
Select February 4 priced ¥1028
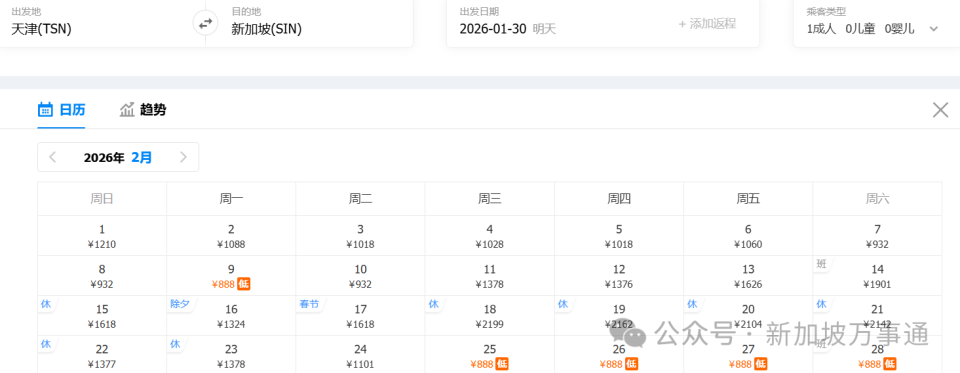tap(490, 236)
